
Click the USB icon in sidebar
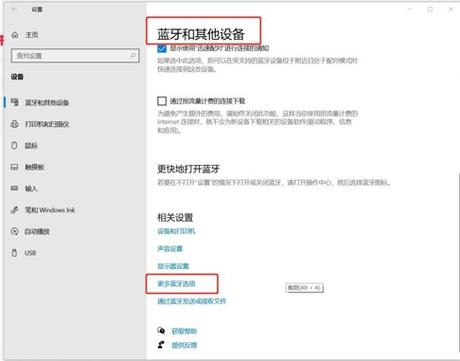click(14, 253)
